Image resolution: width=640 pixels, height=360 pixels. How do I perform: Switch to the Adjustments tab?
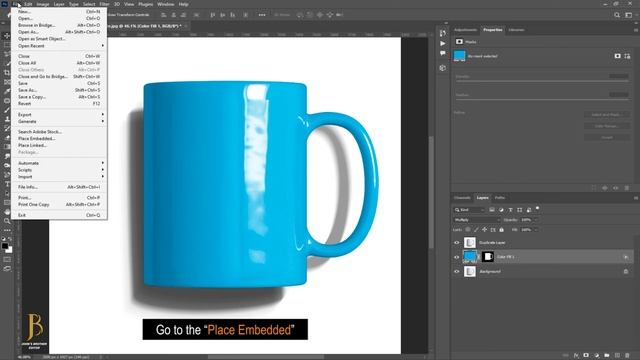465,30
